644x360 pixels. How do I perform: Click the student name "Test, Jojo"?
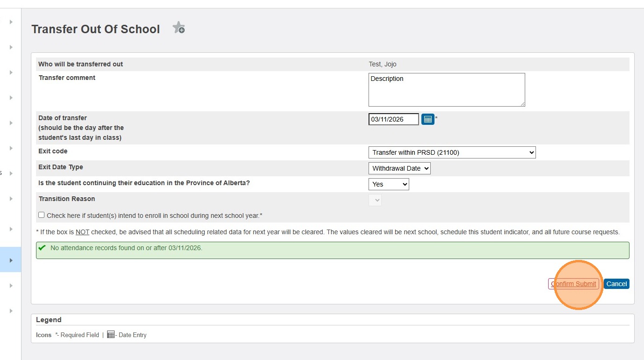(382, 64)
